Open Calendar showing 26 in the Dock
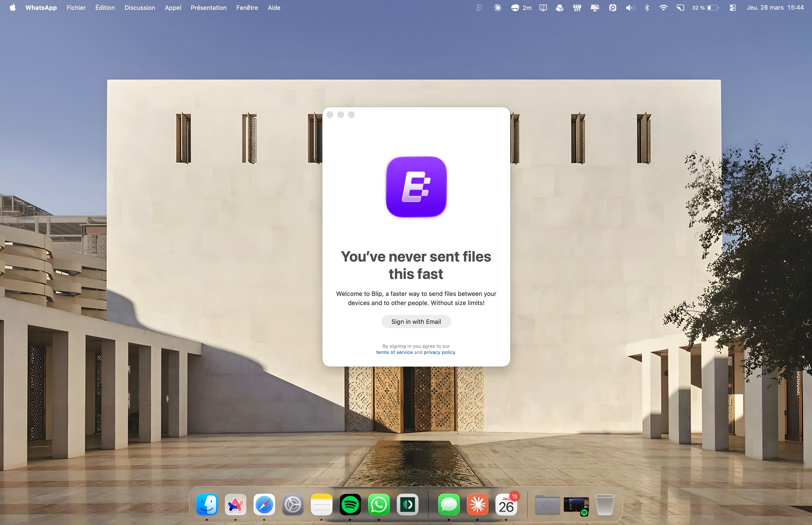The image size is (812, 525). pyautogui.click(x=506, y=504)
